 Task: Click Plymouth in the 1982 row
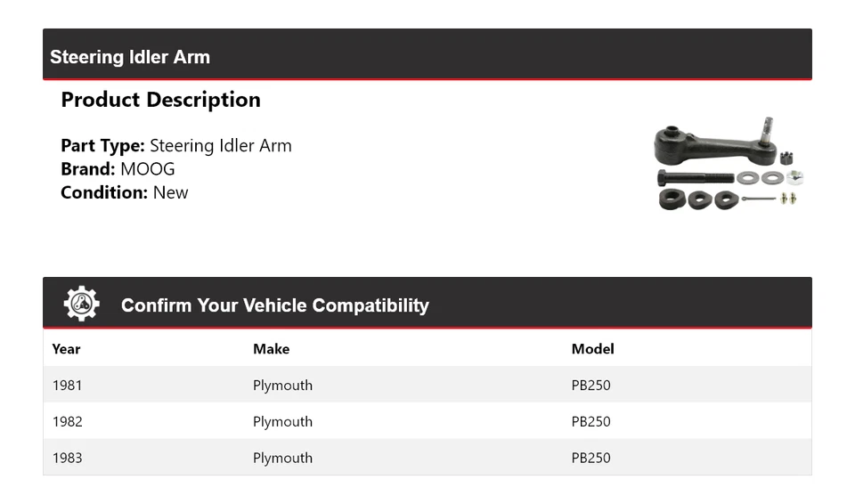tap(282, 422)
